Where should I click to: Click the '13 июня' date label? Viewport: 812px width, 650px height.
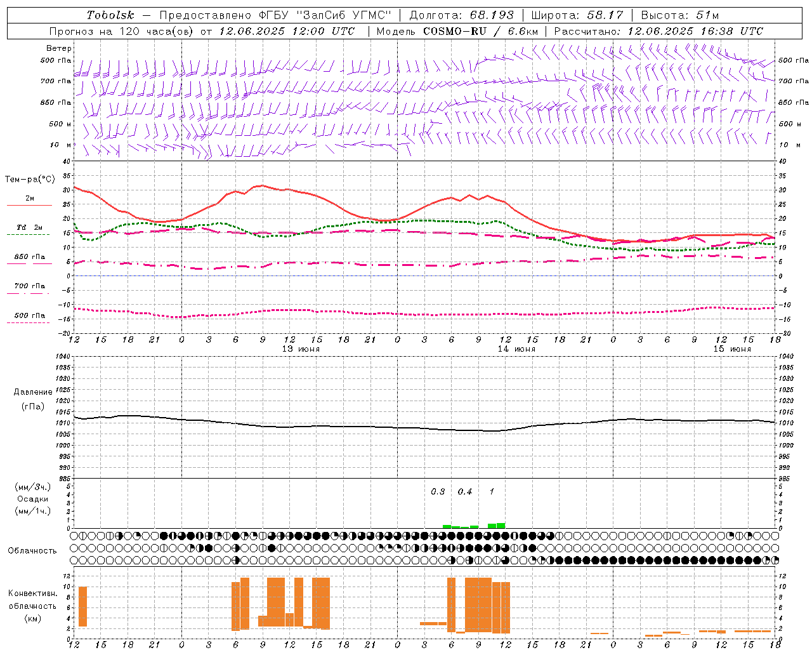point(301,349)
